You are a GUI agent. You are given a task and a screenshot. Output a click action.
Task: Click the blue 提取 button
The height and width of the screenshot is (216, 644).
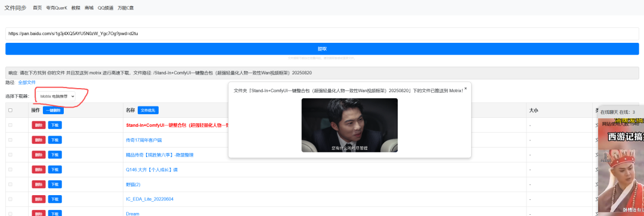coord(322,49)
